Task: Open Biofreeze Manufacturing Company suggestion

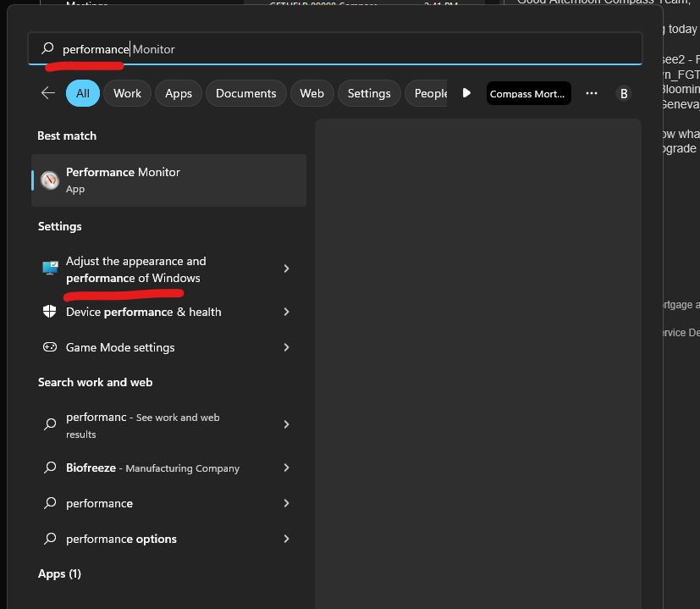Action: [168, 468]
